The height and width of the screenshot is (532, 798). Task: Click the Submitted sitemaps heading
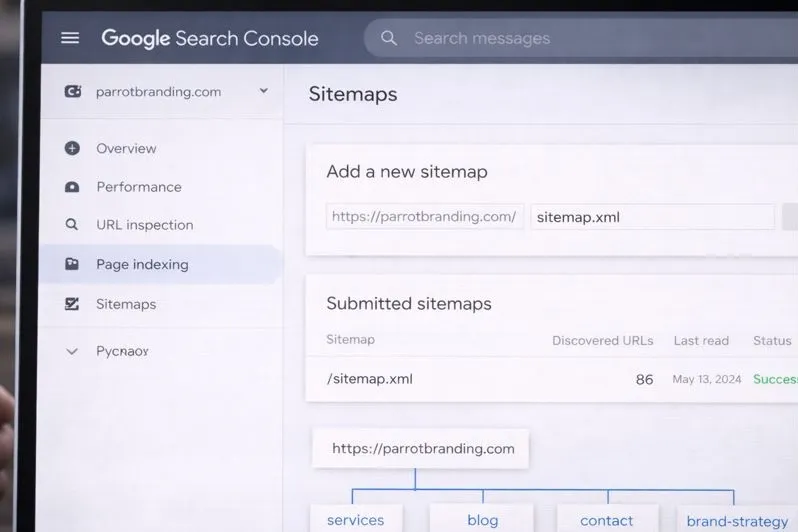409,303
